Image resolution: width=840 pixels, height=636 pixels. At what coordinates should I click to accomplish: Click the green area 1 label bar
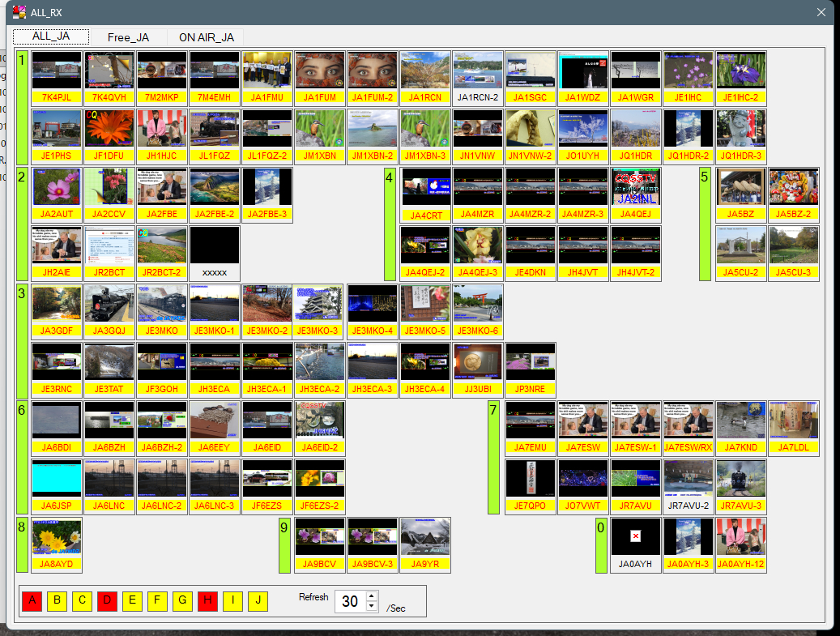click(23, 108)
